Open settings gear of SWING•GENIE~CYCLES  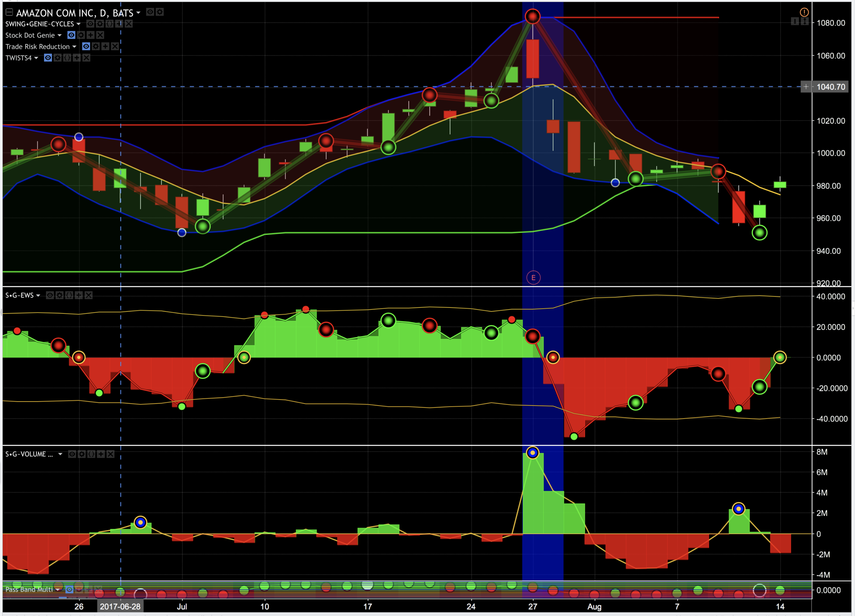[100, 24]
